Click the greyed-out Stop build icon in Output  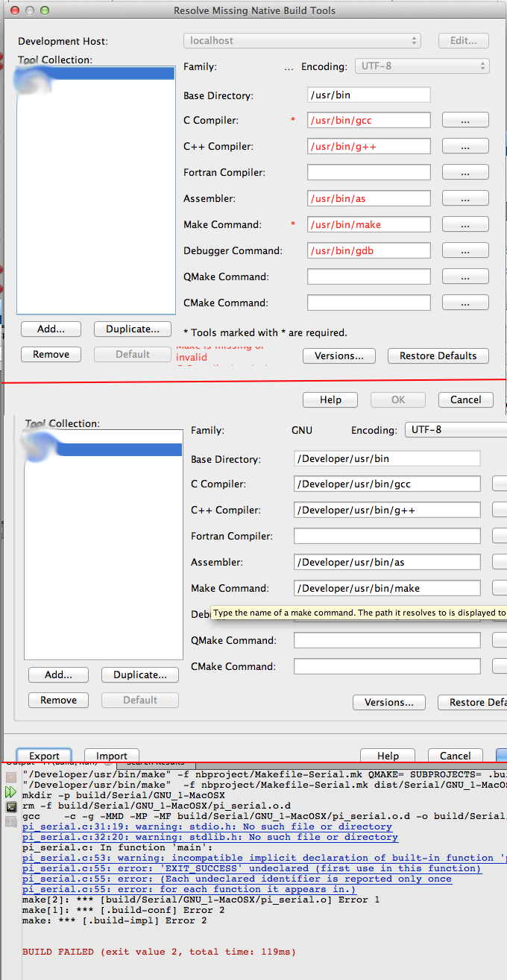[x=11, y=777]
